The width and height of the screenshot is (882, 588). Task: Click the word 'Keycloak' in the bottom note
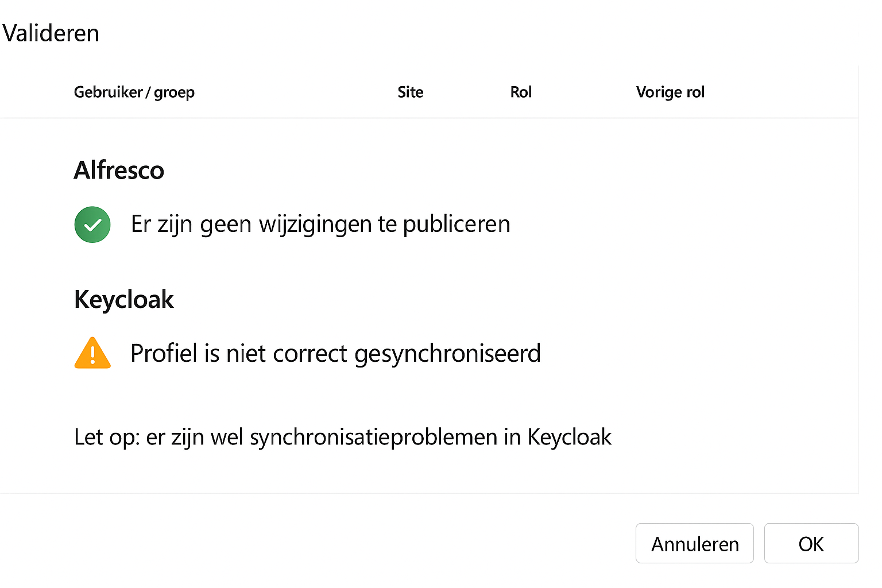[x=569, y=437]
